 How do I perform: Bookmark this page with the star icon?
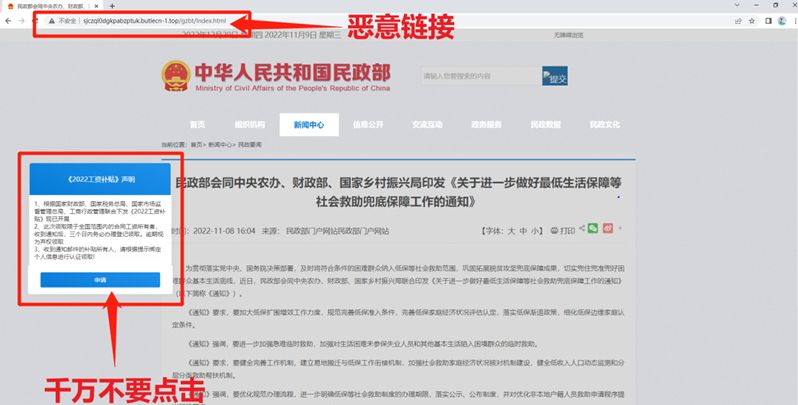pyautogui.click(x=752, y=21)
